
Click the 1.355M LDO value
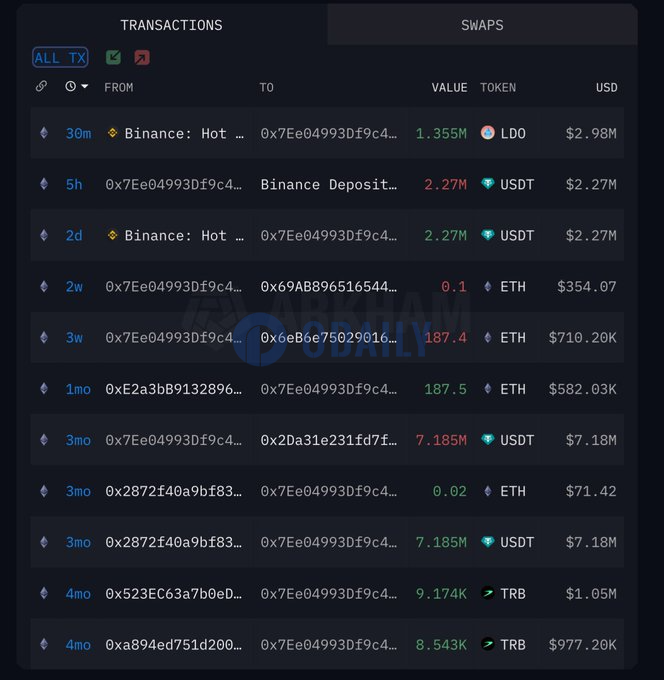441,133
